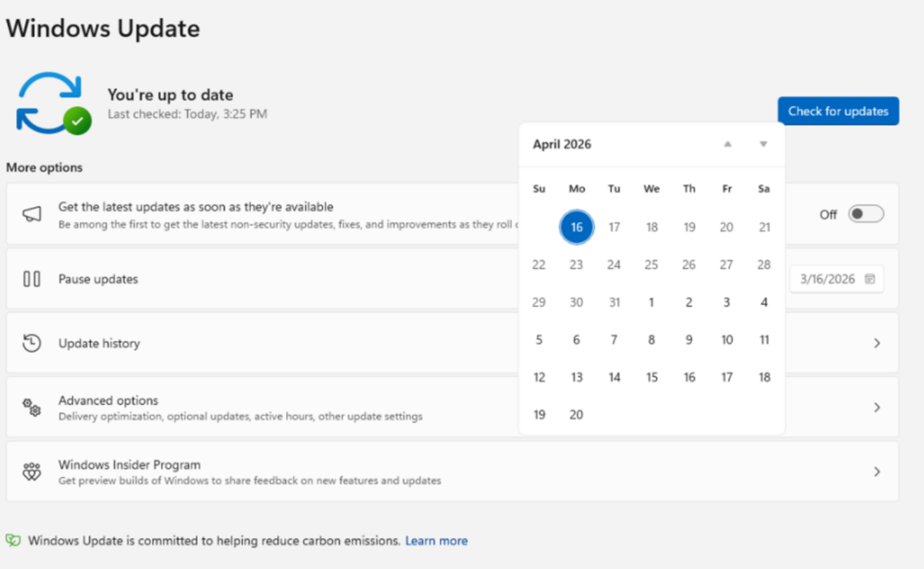Click the up arrow to show previous month
Viewport: 924px width, 569px height.
727,144
